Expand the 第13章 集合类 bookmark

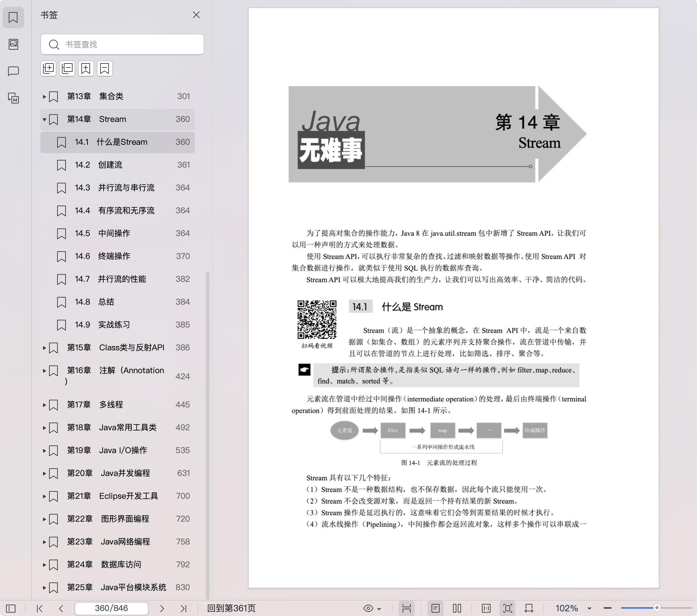[44, 96]
